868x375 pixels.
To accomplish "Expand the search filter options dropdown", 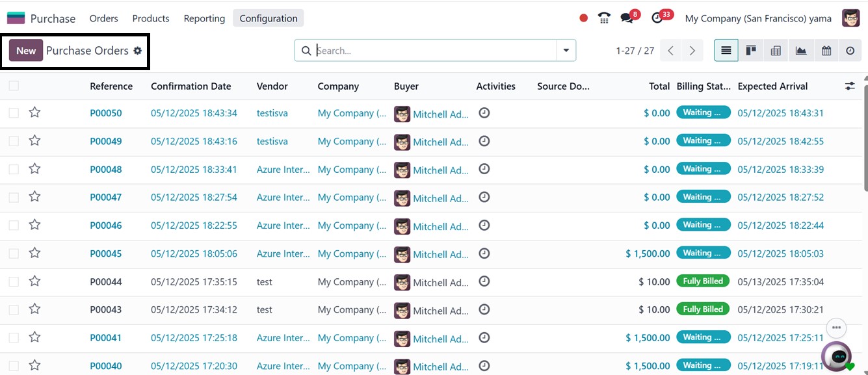I will 566,51.
